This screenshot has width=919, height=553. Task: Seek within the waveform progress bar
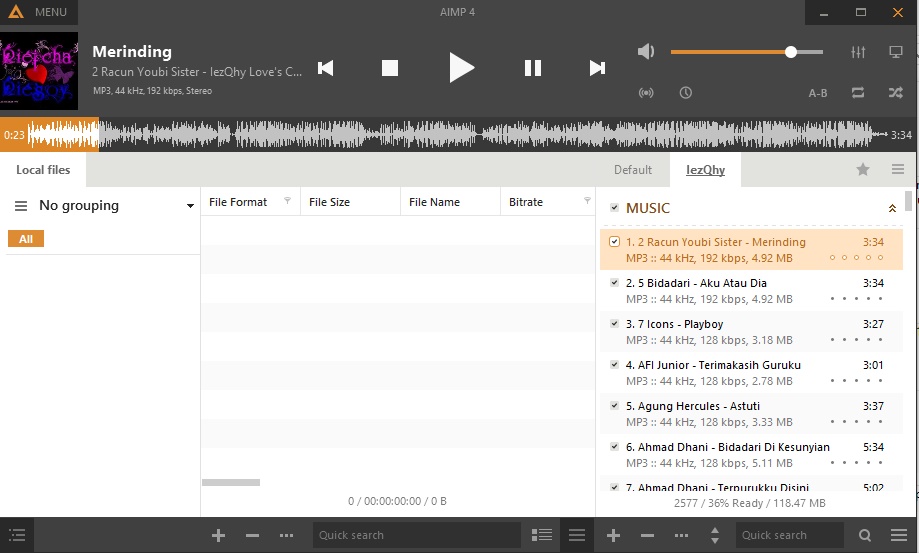point(460,135)
